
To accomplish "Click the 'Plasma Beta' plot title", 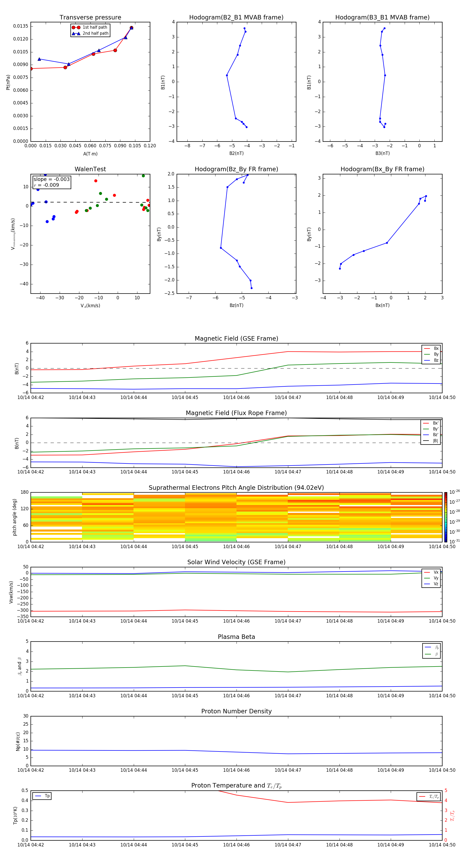I will [x=236, y=637].
